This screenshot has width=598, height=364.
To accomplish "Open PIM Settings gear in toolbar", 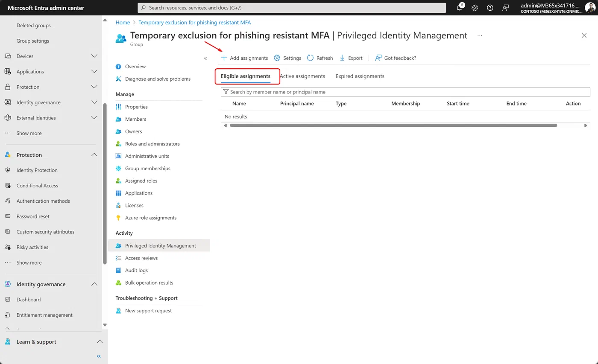I will coord(277,58).
